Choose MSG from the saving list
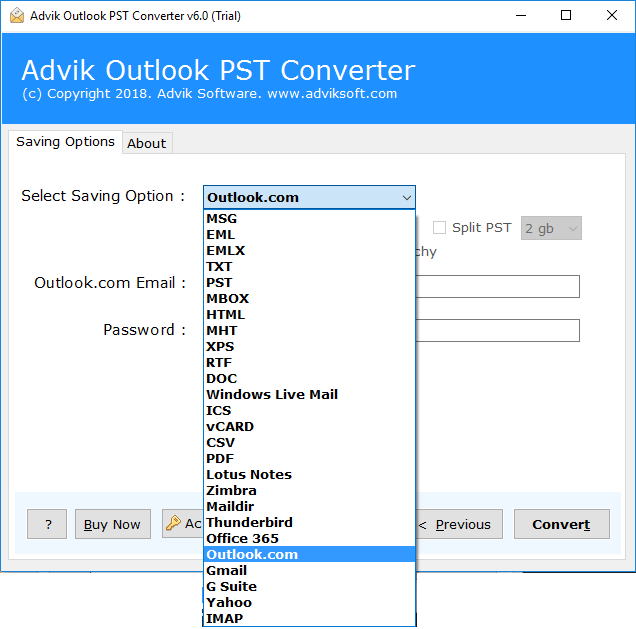This screenshot has height=629, width=636. click(x=309, y=219)
